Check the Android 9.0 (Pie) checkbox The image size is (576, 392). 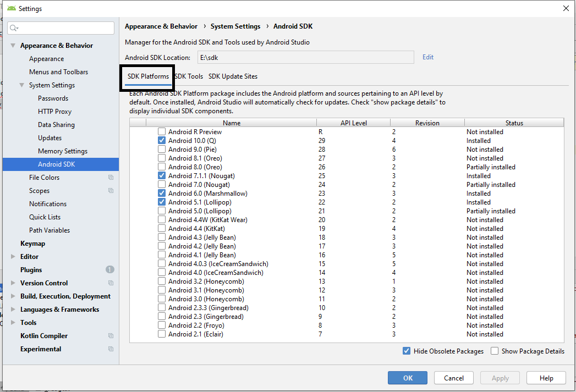pos(162,150)
